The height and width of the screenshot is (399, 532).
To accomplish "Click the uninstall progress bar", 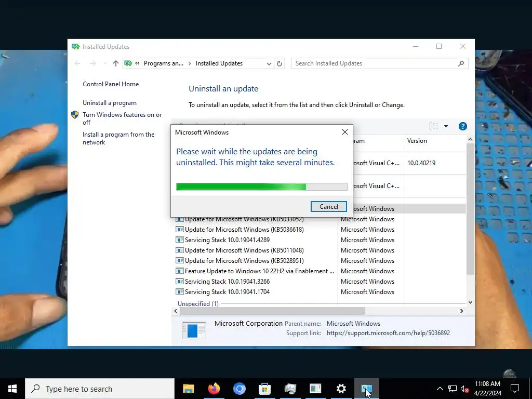I will coord(262,187).
